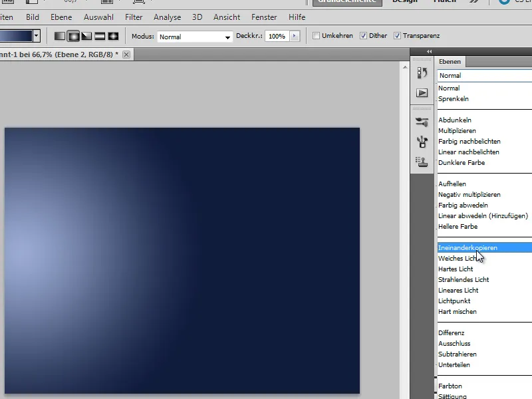Switch to the Ebenen panel tab
Viewport: 532px width, 399px height.
pyautogui.click(x=450, y=61)
